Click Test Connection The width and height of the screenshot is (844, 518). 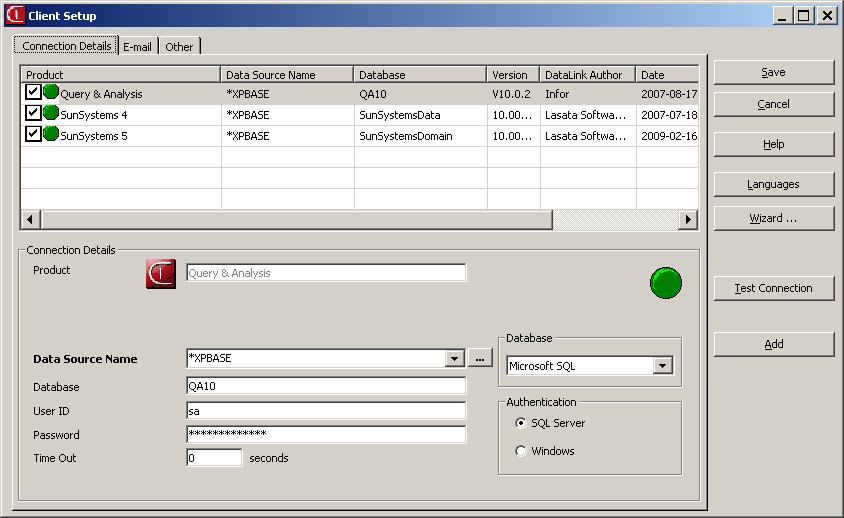(x=773, y=288)
